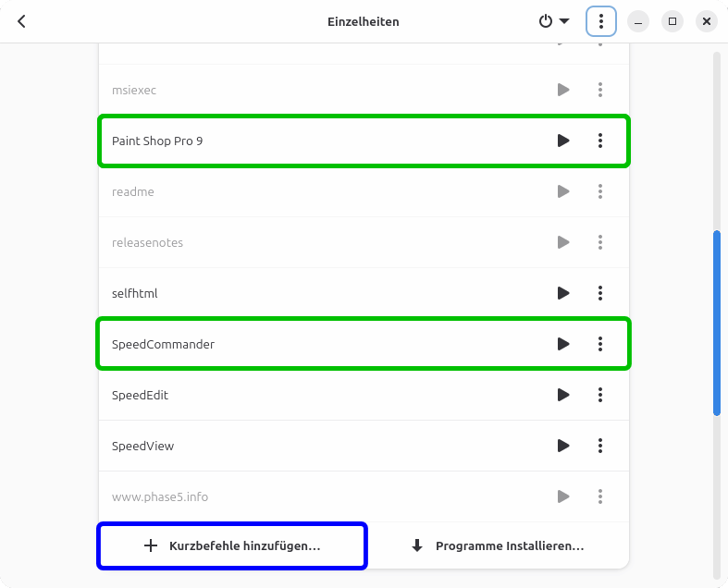
Task: Launch SpeedCommander with play icon
Action: pos(563,344)
